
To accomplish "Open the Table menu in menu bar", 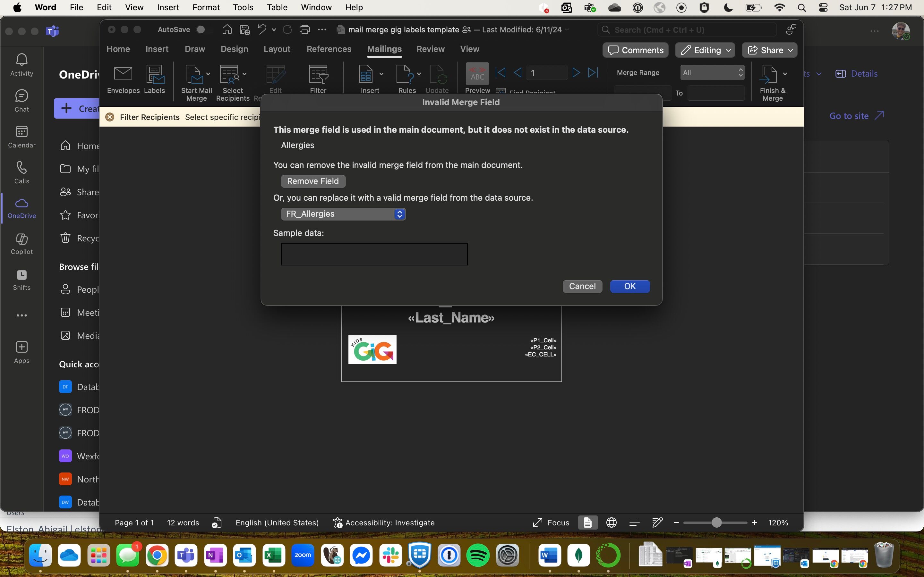I will click(x=277, y=7).
